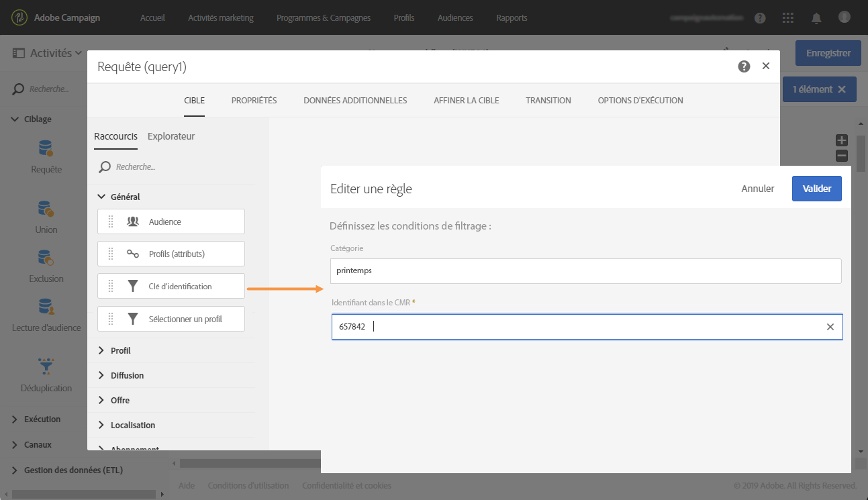Zoom in with the plus button

841,140
